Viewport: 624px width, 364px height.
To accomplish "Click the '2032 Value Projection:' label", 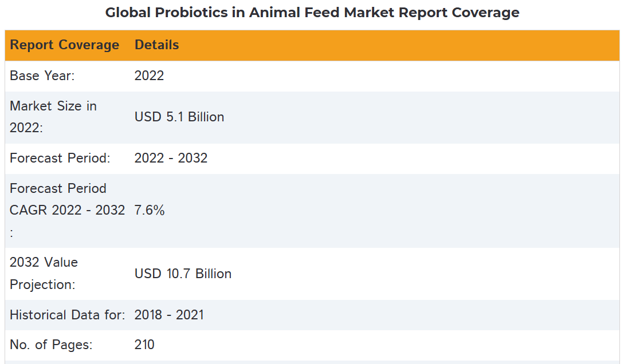I will point(44,273).
